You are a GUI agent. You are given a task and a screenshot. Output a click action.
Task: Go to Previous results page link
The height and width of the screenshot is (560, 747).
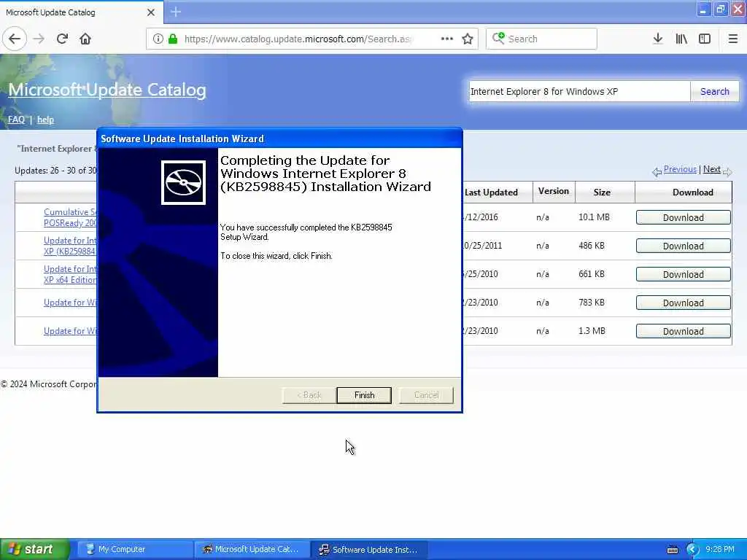pos(680,169)
